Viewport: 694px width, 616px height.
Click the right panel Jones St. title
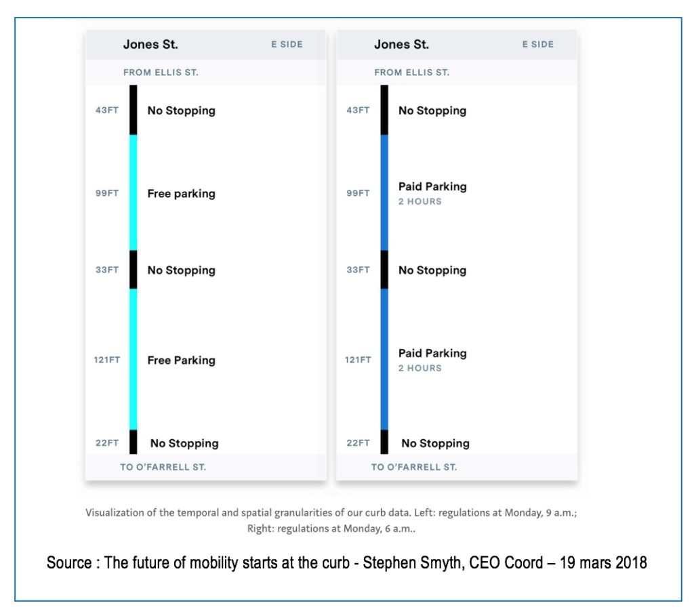click(401, 44)
